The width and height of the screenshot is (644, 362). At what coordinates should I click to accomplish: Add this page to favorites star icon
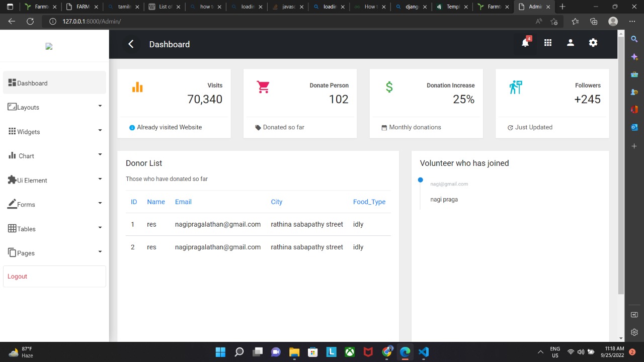tap(554, 22)
